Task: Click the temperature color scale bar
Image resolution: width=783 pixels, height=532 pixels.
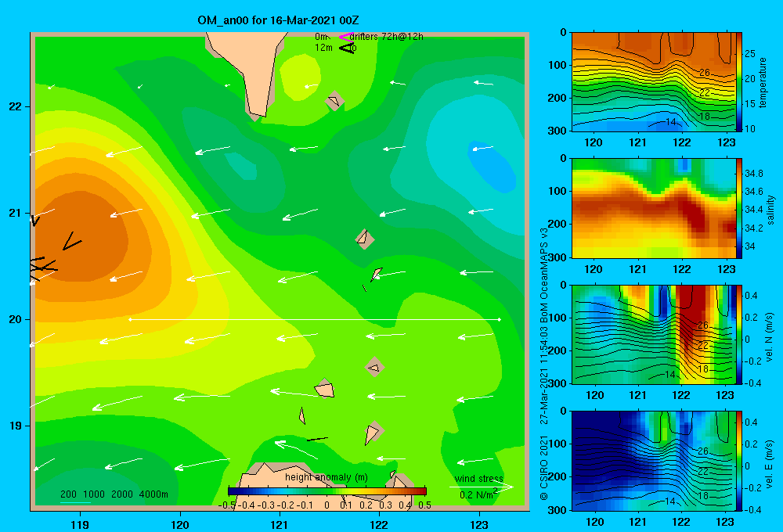Action: click(739, 82)
